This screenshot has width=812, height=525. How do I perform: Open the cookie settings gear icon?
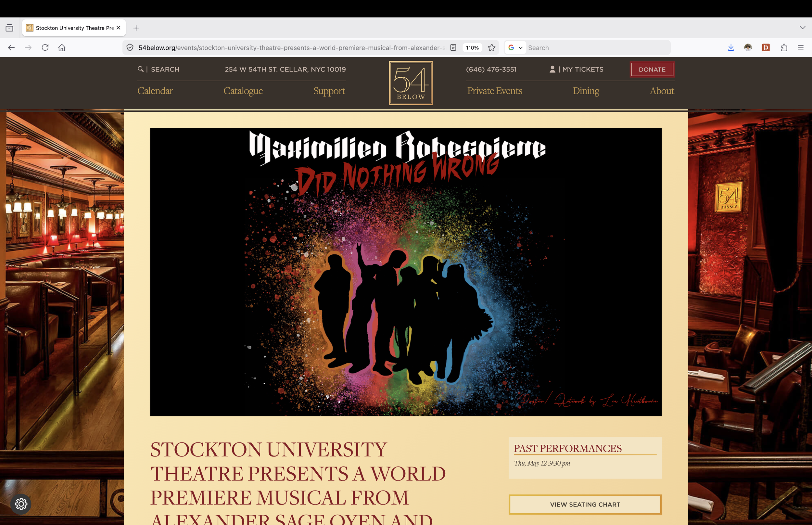coord(21,504)
